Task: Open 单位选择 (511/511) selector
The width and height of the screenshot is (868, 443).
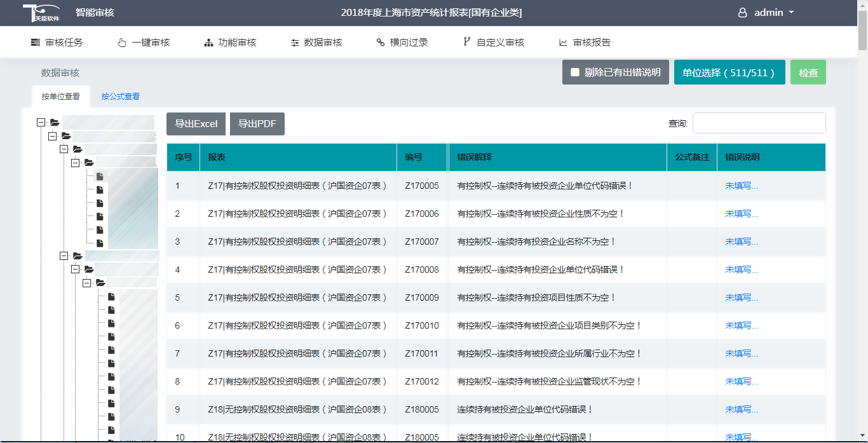Action: pyautogui.click(x=729, y=72)
